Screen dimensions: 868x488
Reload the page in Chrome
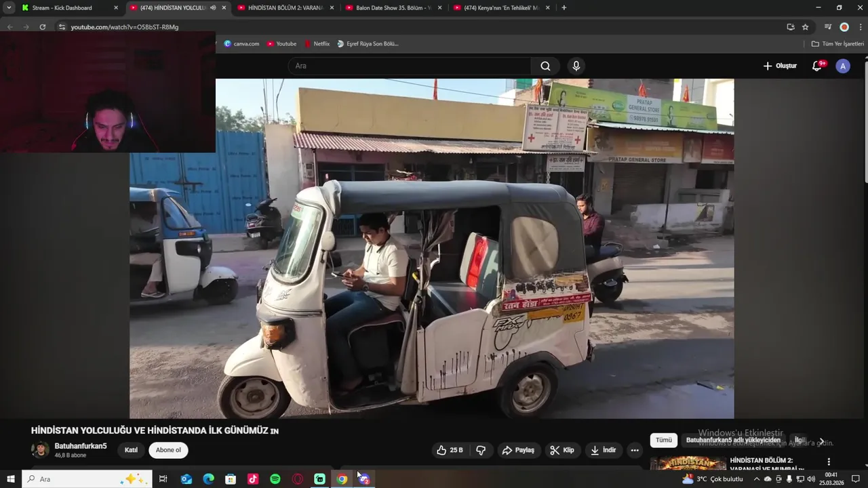(x=43, y=26)
